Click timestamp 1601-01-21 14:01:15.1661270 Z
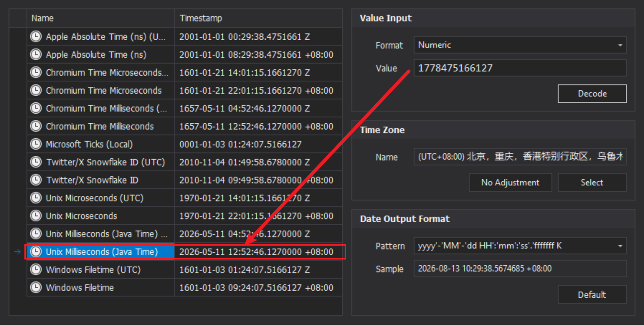This screenshot has width=644, height=325. pyautogui.click(x=245, y=72)
